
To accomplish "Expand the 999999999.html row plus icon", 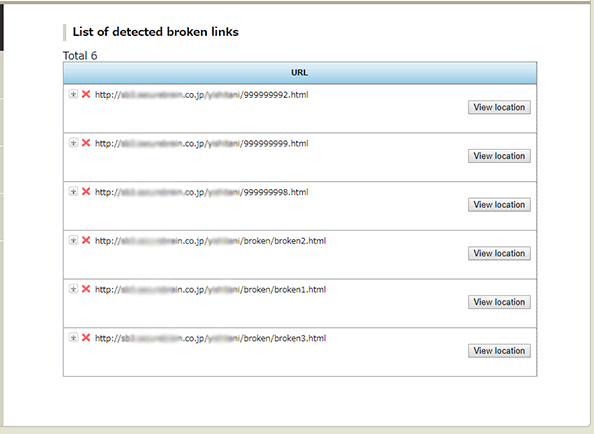I will (73, 143).
